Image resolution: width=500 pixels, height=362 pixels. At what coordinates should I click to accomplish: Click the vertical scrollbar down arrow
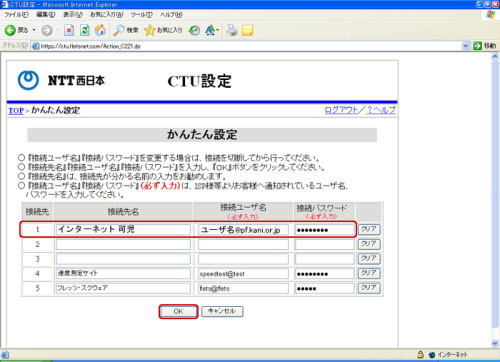click(x=495, y=343)
